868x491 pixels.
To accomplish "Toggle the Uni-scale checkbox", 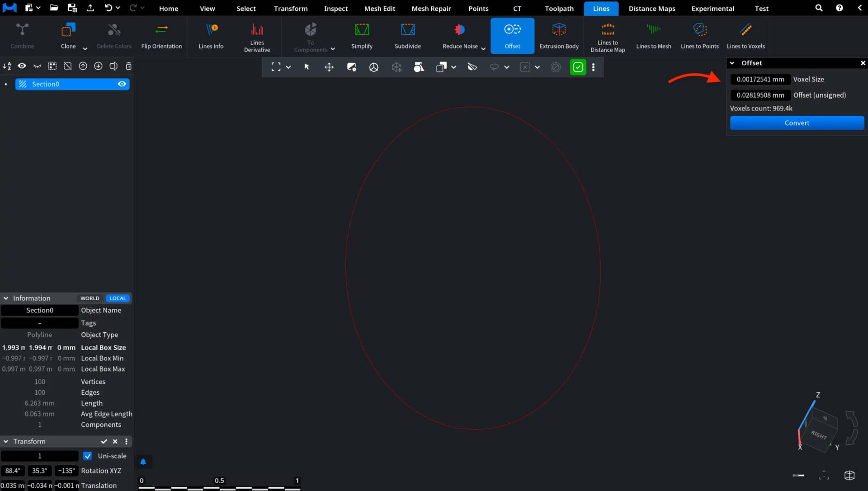I will coord(87,456).
